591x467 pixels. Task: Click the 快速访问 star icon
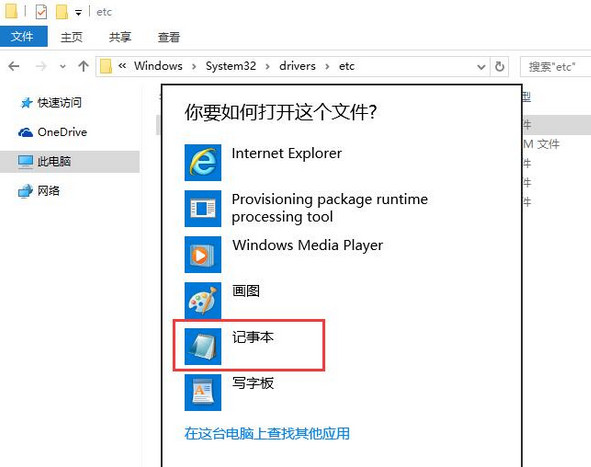(26, 103)
